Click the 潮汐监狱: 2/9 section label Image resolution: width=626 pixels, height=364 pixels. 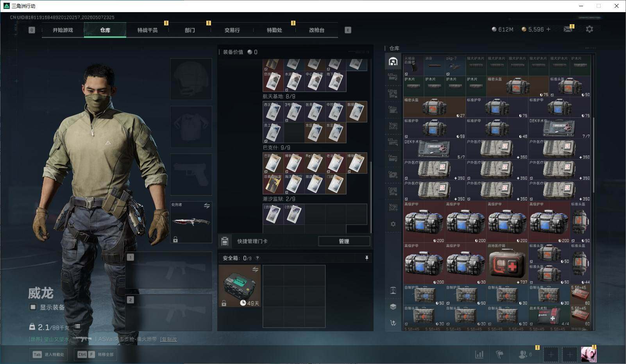click(x=279, y=199)
